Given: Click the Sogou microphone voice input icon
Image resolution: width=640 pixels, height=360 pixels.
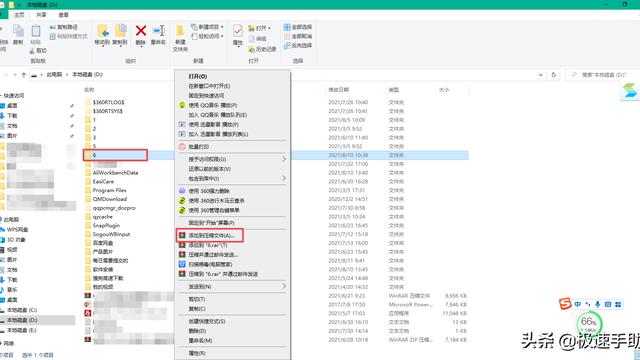Looking at the screenshot, I should click(598, 304).
